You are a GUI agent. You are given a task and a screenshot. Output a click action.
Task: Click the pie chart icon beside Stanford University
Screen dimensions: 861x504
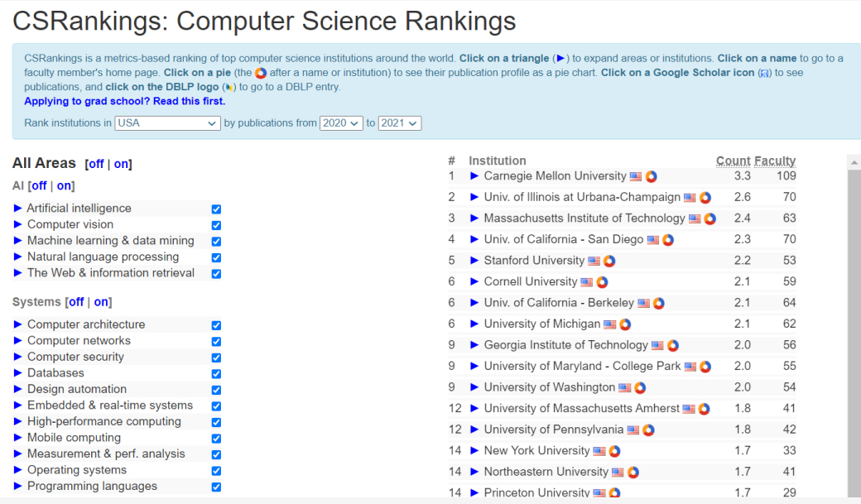(609, 261)
